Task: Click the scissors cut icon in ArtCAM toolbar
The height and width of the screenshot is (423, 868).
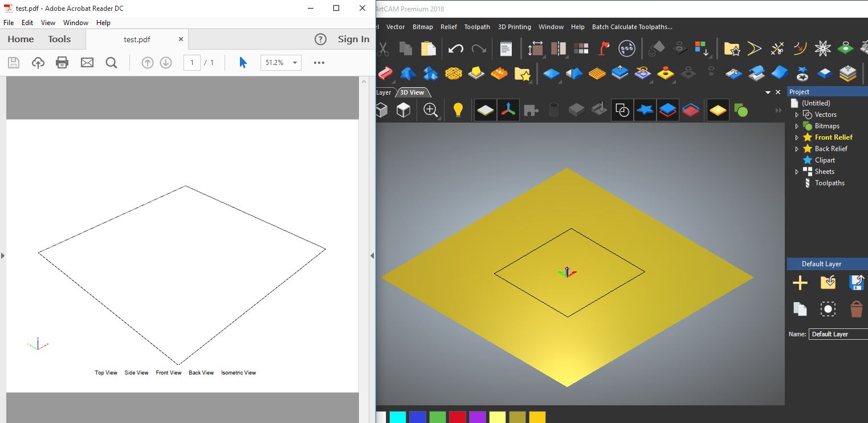Action: [382, 48]
